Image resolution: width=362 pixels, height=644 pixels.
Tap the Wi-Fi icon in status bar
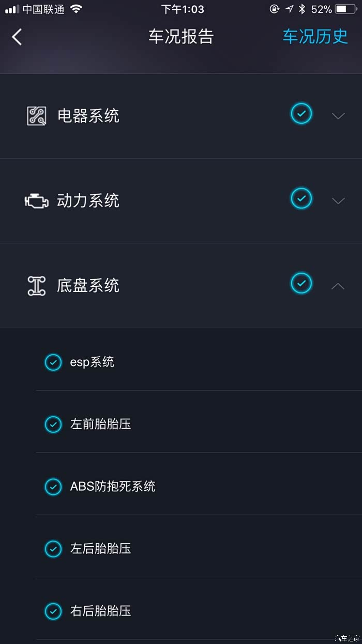pyautogui.click(x=76, y=9)
